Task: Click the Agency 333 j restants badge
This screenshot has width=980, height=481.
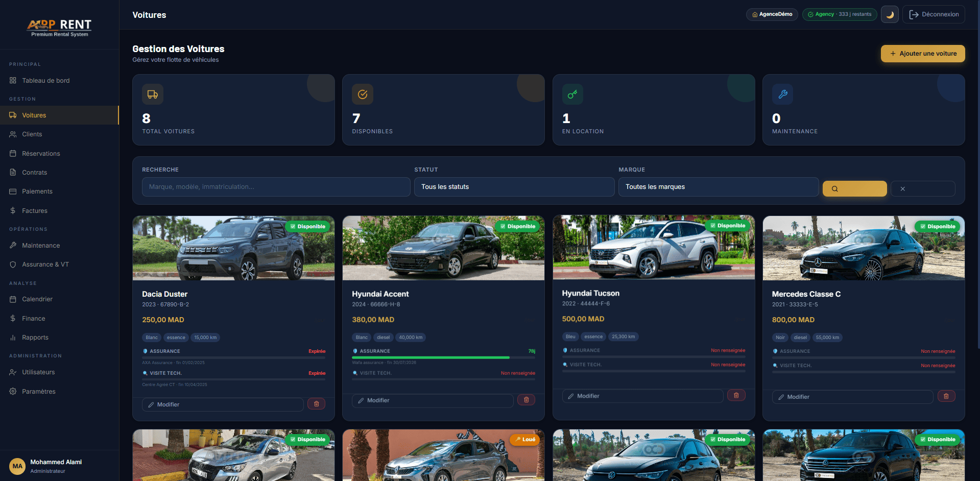Action: point(840,14)
